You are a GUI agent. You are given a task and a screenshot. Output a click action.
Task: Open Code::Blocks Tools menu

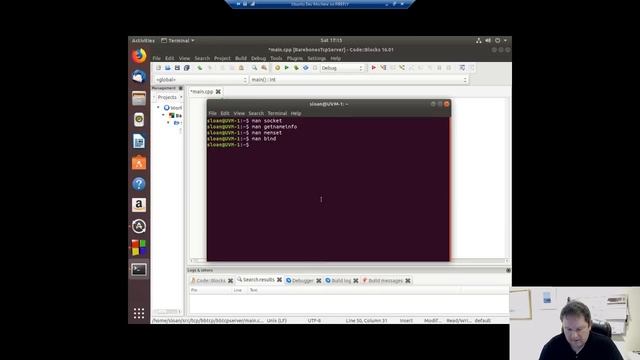276,58
